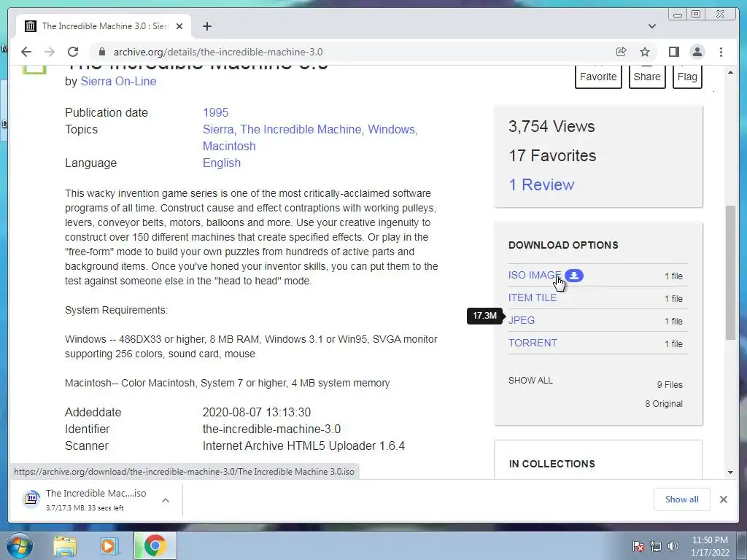Screen dimensions: 747x560
Task: Click the address bar URL
Action: tap(218, 52)
